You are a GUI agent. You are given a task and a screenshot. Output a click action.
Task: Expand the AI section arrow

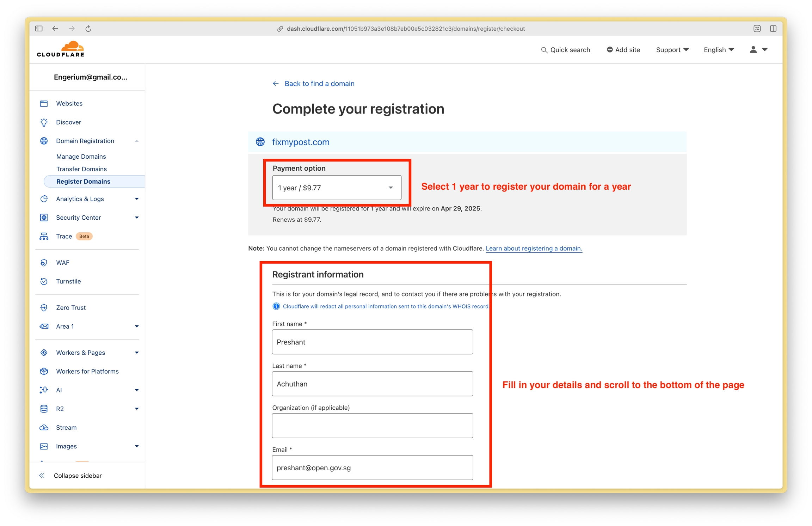pyautogui.click(x=137, y=390)
